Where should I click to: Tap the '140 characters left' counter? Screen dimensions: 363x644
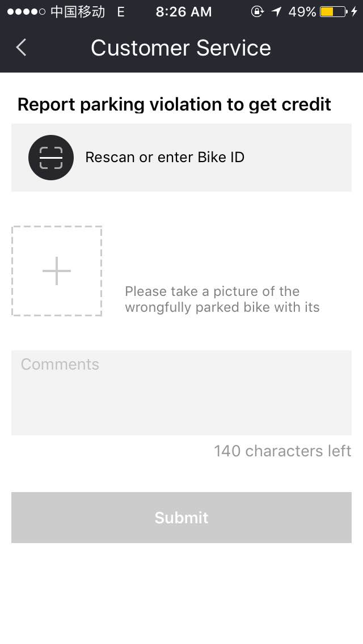pos(282,451)
